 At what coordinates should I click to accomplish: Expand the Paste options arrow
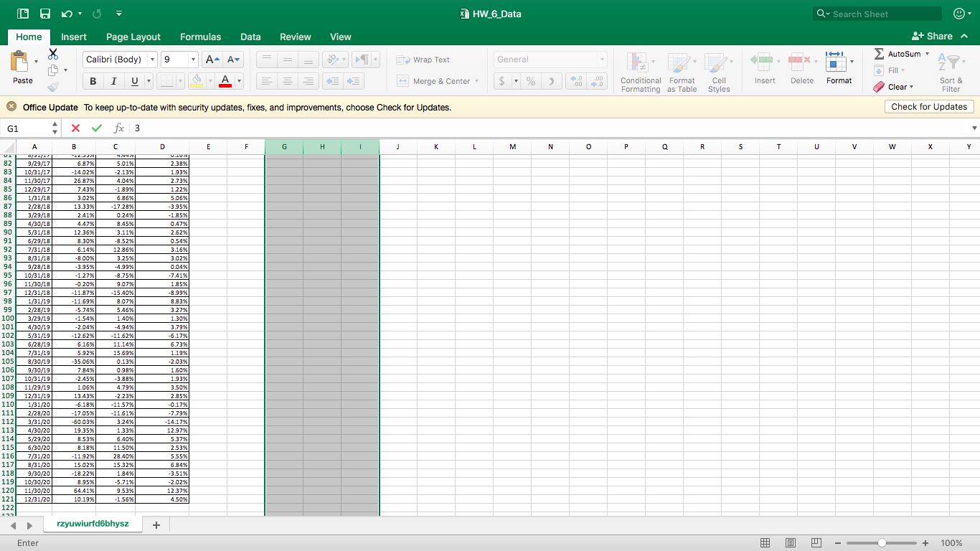(x=37, y=62)
